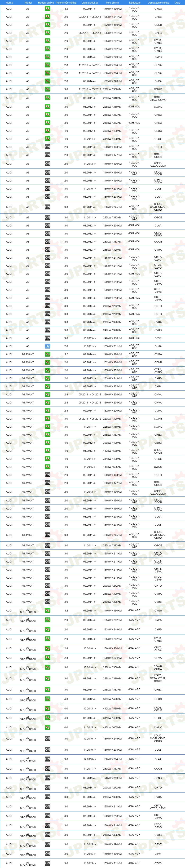The height and width of the screenshot is (868, 185).
Task: Click the power cell 176kW / 239KM
Action: coord(112,778)
